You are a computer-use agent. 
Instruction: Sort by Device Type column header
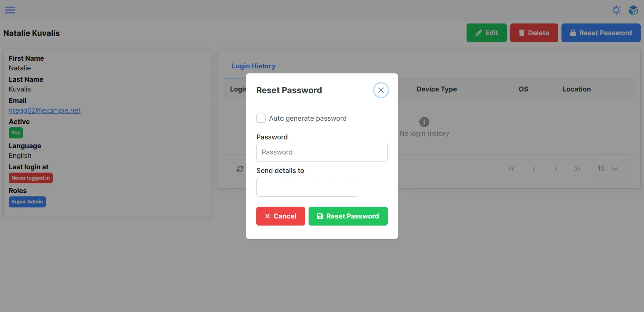pos(436,89)
